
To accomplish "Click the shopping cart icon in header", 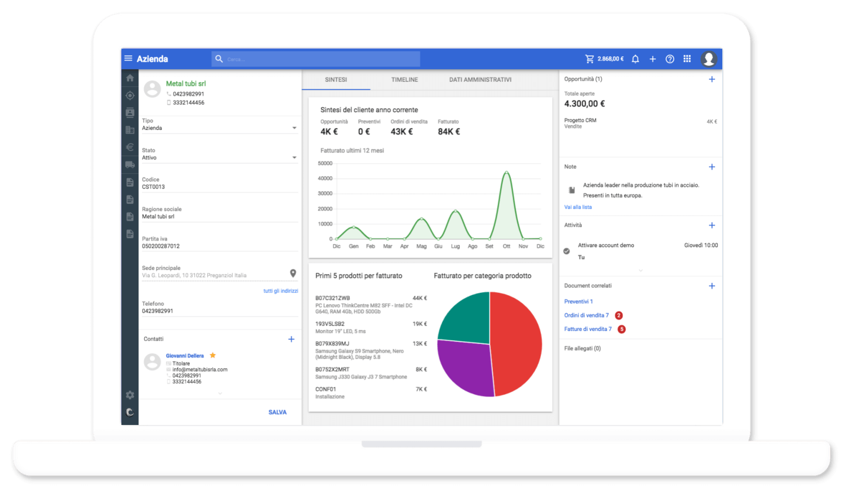I will tap(590, 59).
